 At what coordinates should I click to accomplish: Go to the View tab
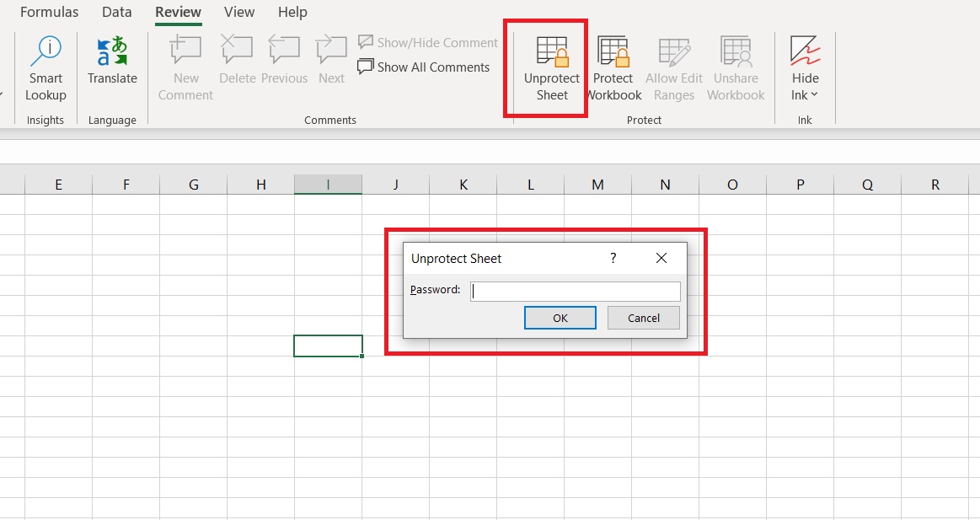coord(239,12)
